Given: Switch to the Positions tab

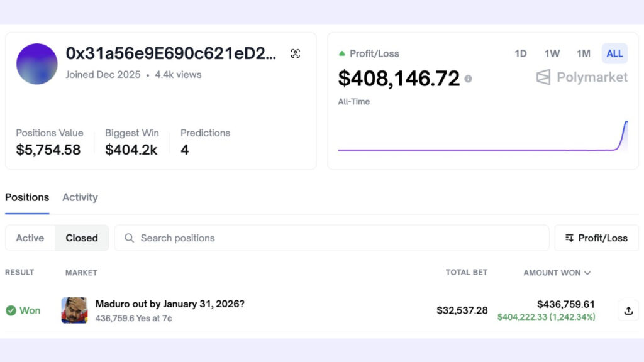Looking at the screenshot, I should tap(27, 197).
